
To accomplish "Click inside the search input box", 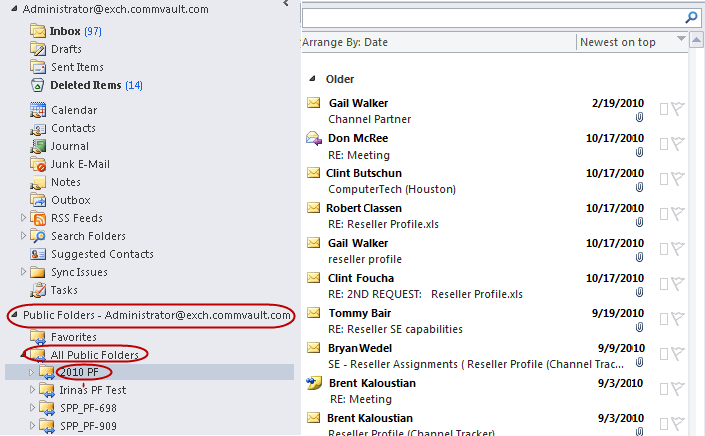I will click(x=490, y=17).
